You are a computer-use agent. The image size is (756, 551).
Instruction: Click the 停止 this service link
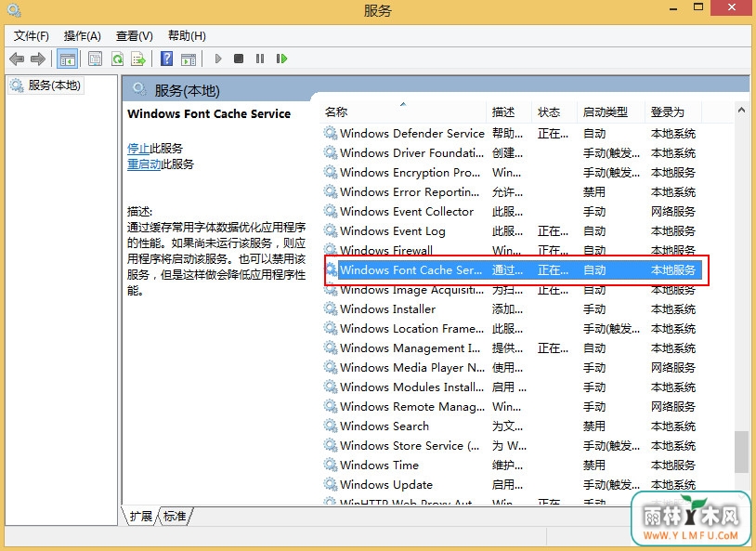(x=138, y=148)
